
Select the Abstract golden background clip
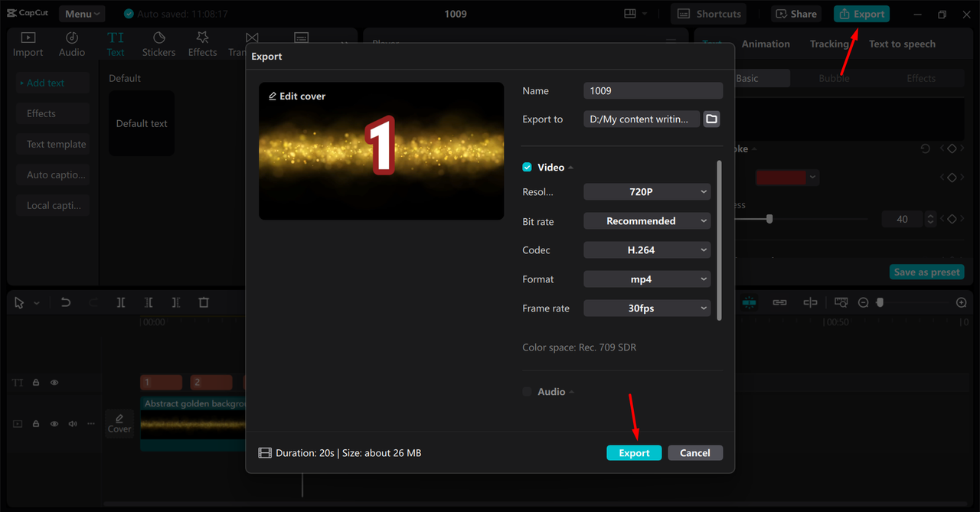point(193,423)
